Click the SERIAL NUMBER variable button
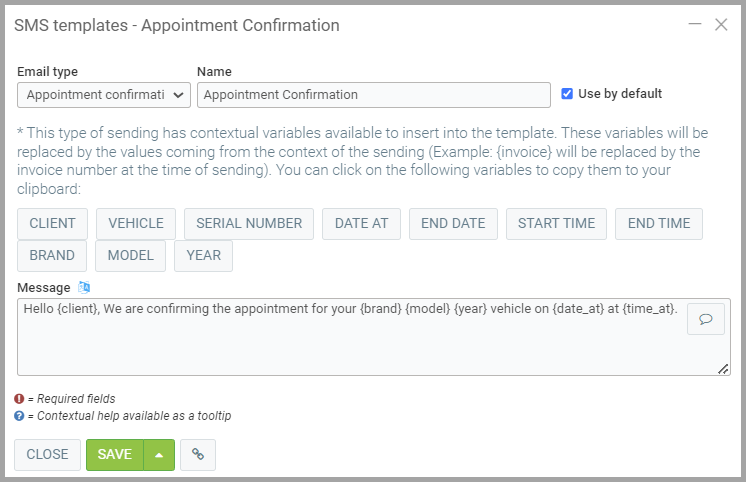 [249, 224]
